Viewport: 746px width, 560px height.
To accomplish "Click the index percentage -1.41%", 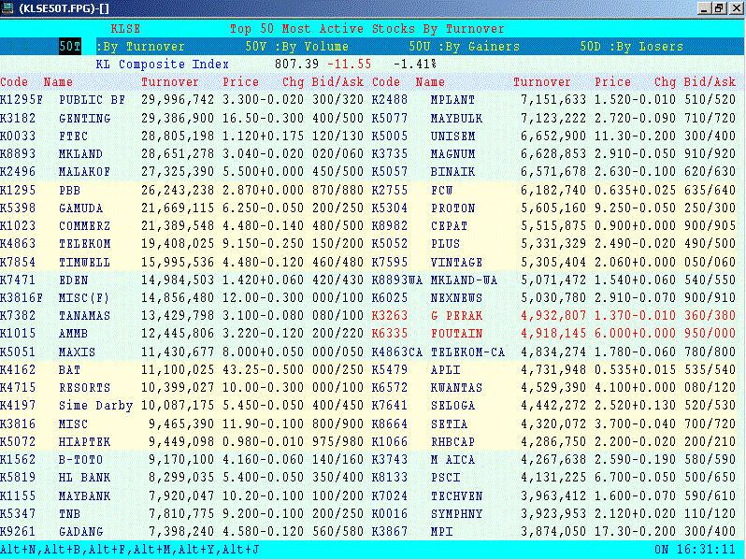I will [x=415, y=65].
